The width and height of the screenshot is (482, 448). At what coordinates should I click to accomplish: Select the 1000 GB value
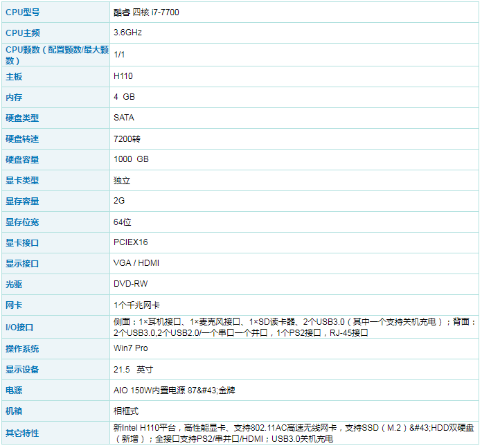pos(132,159)
